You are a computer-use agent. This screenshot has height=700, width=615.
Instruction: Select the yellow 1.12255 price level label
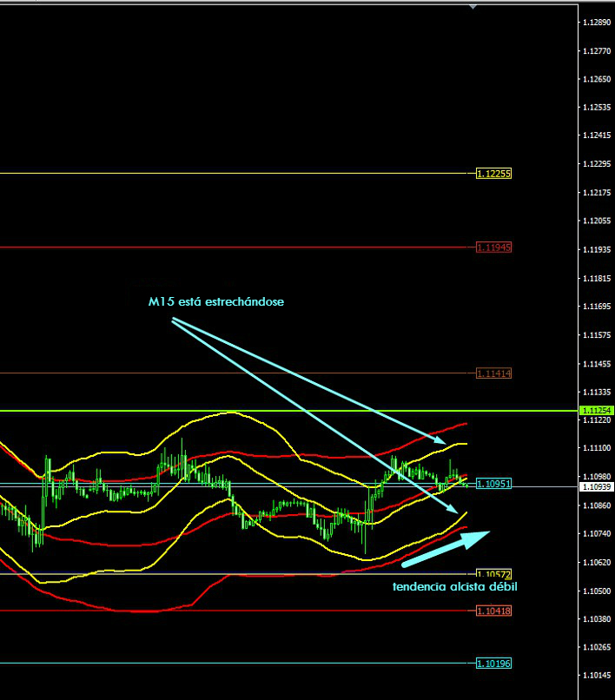(493, 174)
